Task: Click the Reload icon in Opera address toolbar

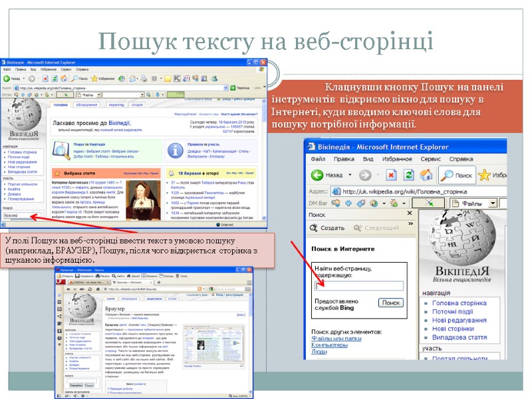Action: pyautogui.click(x=90, y=289)
